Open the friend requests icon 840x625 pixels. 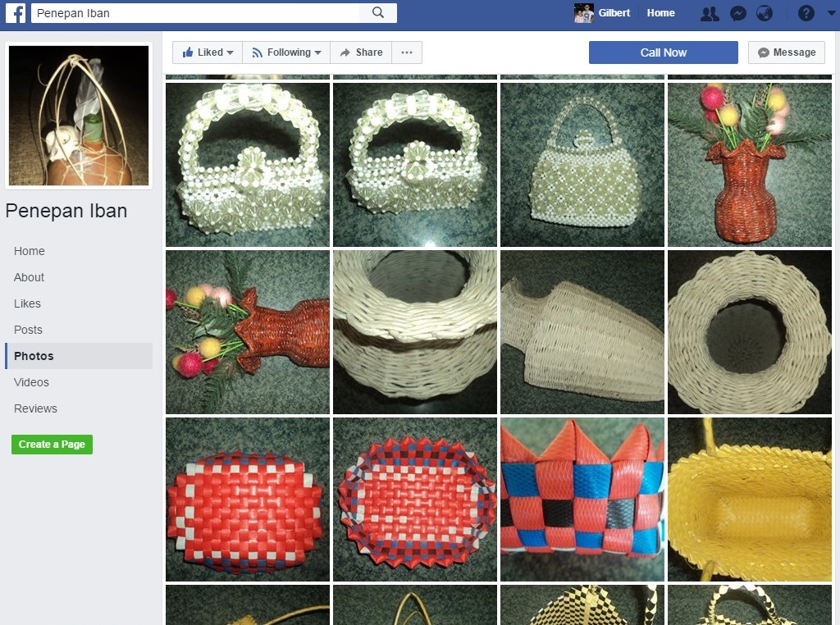click(x=710, y=13)
